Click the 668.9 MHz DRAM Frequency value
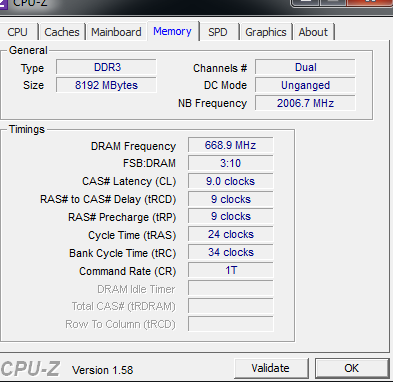Screen dimensions: 393x382 tap(231, 145)
